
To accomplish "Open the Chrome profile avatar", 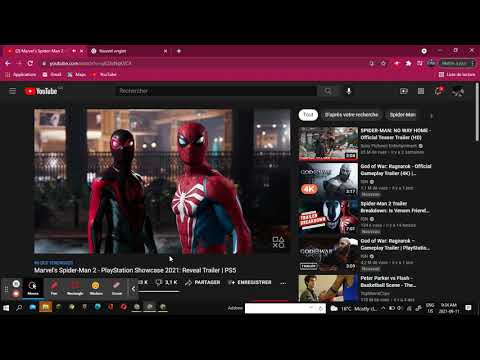I will (x=431, y=63).
